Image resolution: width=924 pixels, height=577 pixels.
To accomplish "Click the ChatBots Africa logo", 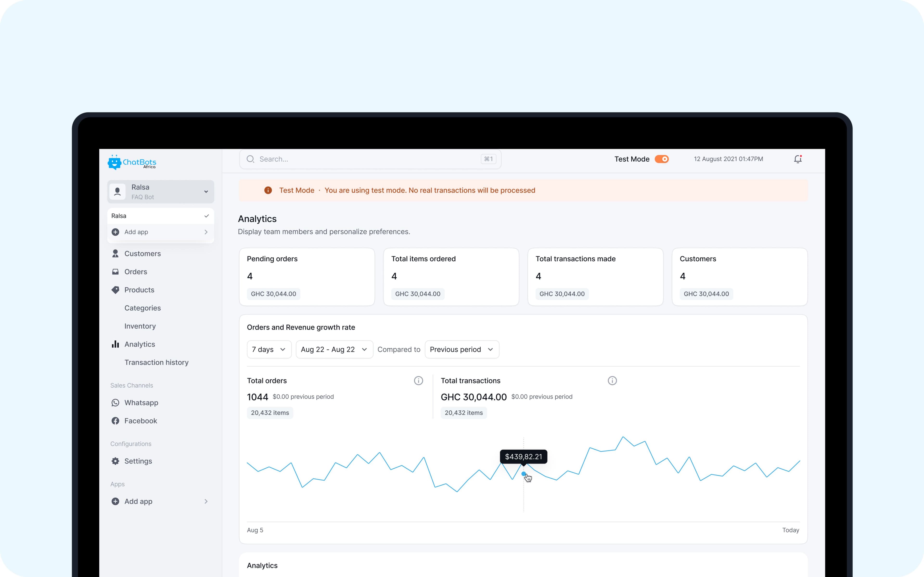I will (132, 162).
